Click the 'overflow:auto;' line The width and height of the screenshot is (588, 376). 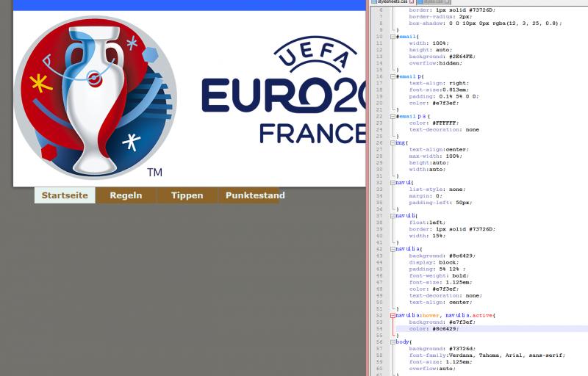click(x=432, y=369)
